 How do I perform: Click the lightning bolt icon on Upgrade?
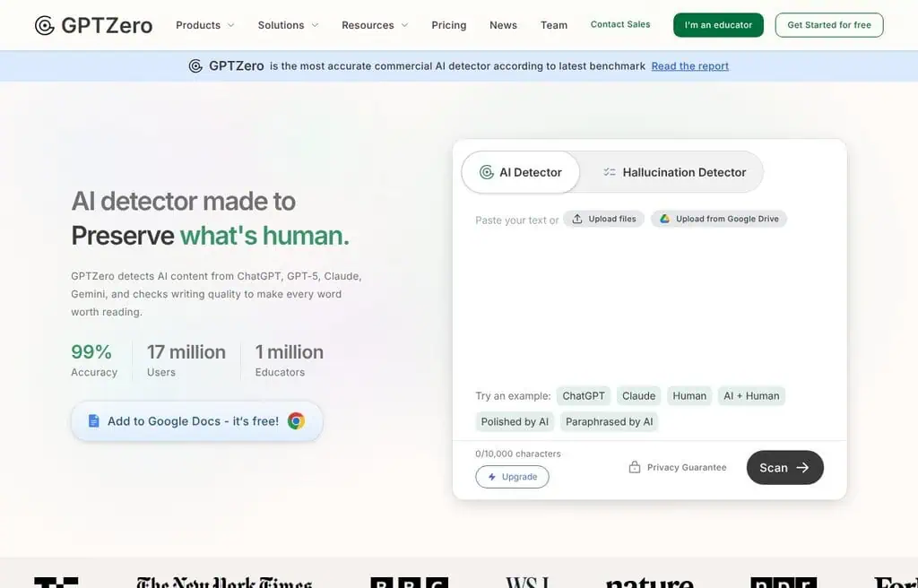[492, 477]
